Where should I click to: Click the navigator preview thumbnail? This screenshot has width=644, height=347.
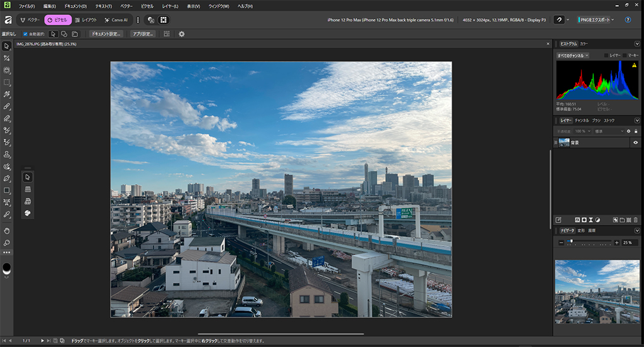tap(597, 291)
